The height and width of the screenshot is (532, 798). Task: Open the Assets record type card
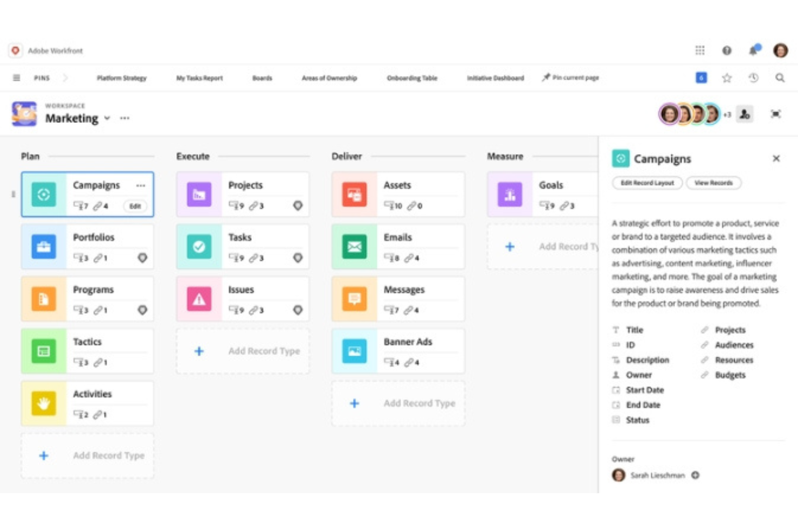398,194
